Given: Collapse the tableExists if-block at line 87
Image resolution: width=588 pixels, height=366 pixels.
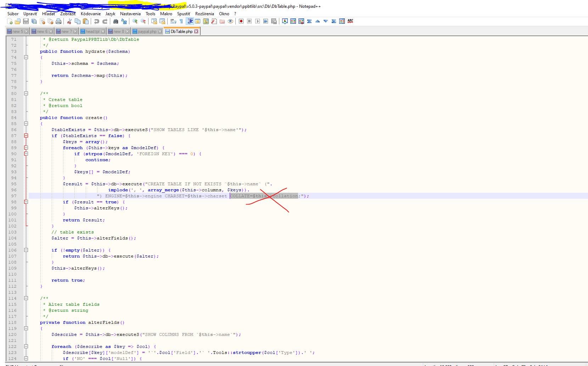Looking at the screenshot, I should click(26, 136).
